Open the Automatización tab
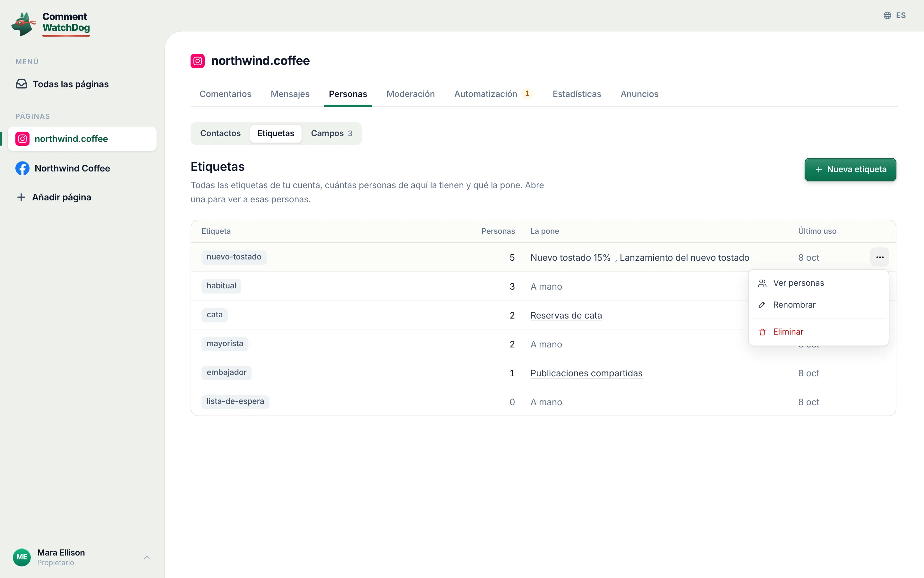924x578 pixels. click(493, 94)
